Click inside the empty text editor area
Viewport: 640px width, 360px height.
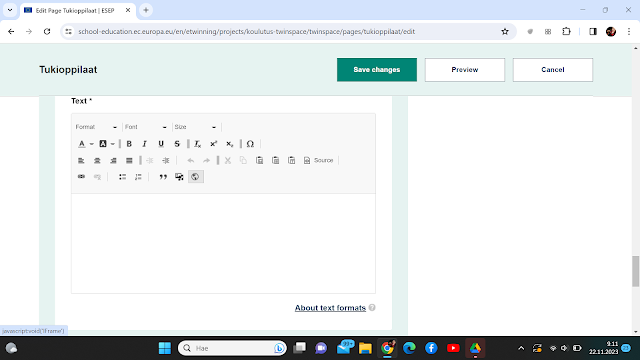pyautogui.click(x=223, y=243)
